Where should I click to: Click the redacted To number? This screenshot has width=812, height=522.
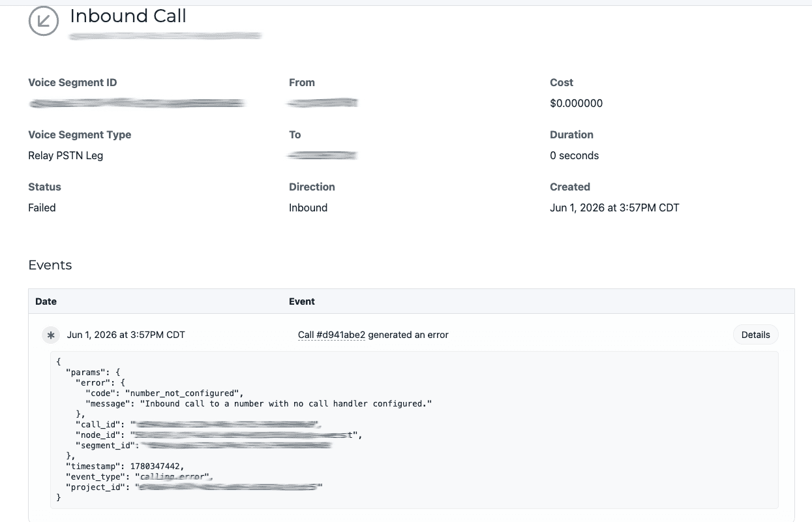(x=323, y=155)
